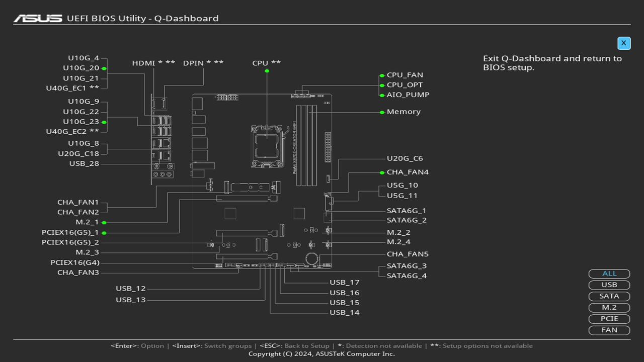The height and width of the screenshot is (362, 644).
Task: Select the ALL filter button
Action: click(x=609, y=274)
